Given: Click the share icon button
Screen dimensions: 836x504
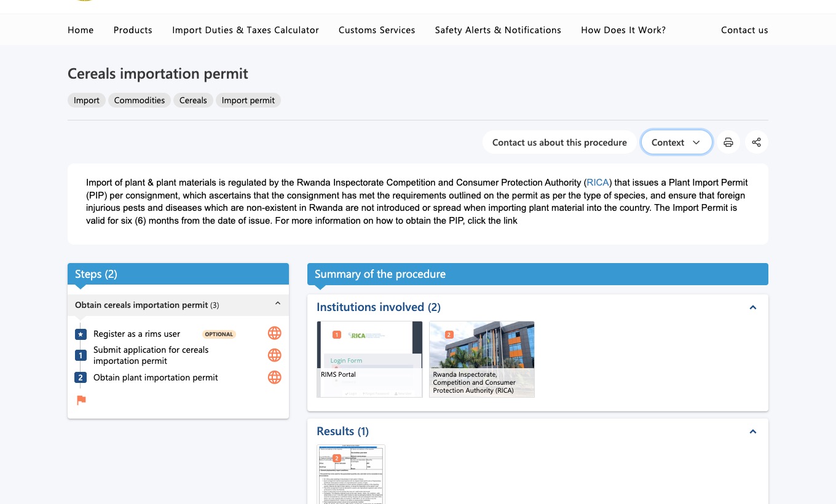Looking at the screenshot, I should [x=757, y=142].
